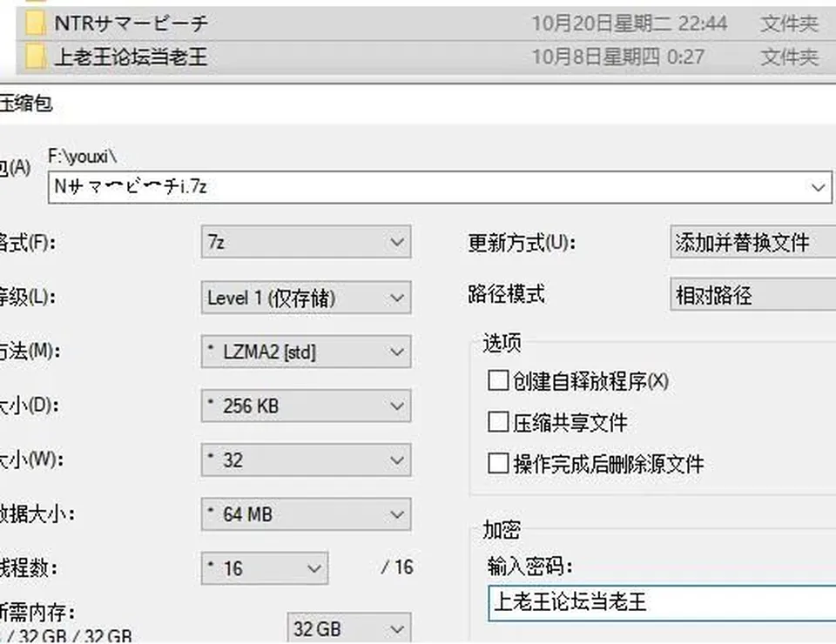Open the 添加并替换文件 update mode dropdown
The image size is (836, 644).
pyautogui.click(x=752, y=242)
